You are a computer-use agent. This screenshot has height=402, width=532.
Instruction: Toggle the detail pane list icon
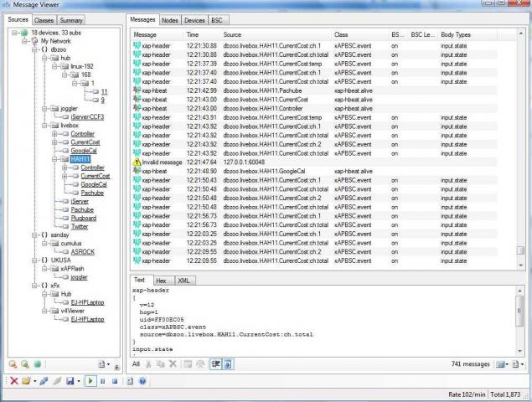pyautogui.click(x=216, y=364)
